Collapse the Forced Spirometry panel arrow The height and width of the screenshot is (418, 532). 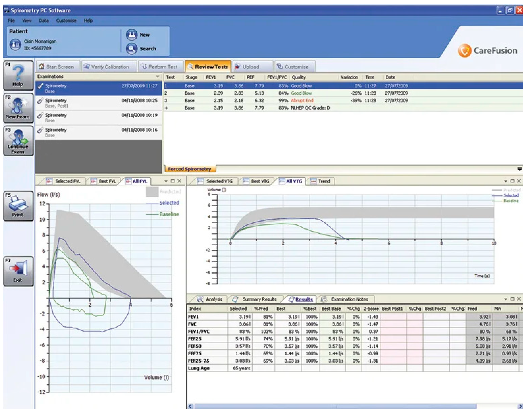point(519,169)
